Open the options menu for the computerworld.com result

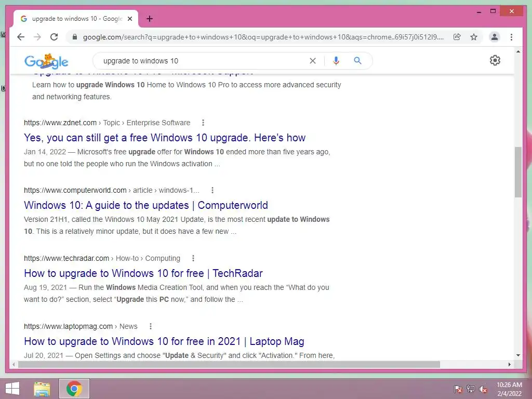tap(212, 190)
